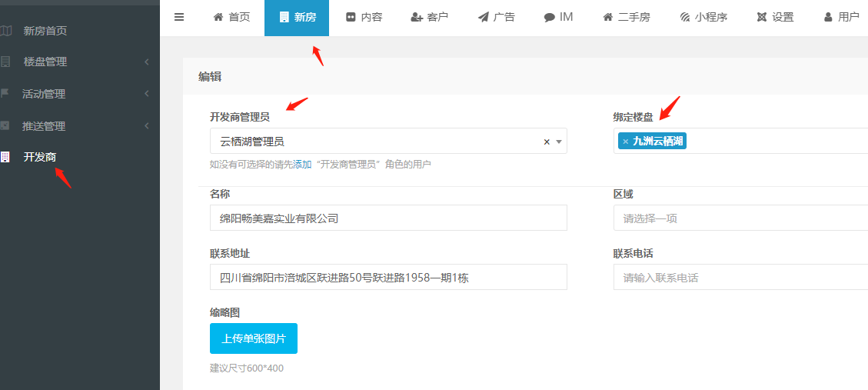Click the paper plane icon for 广告
The width and height of the screenshot is (868, 390).
483,17
